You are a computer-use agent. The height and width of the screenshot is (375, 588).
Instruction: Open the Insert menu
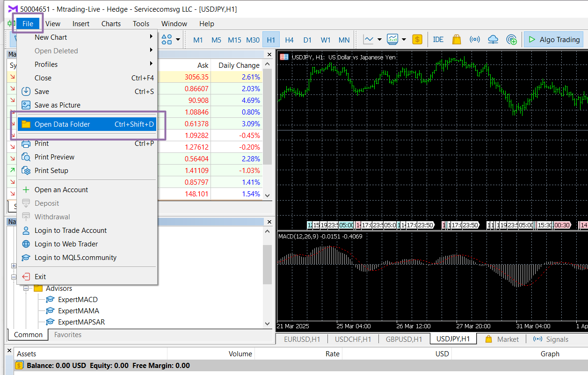click(81, 23)
